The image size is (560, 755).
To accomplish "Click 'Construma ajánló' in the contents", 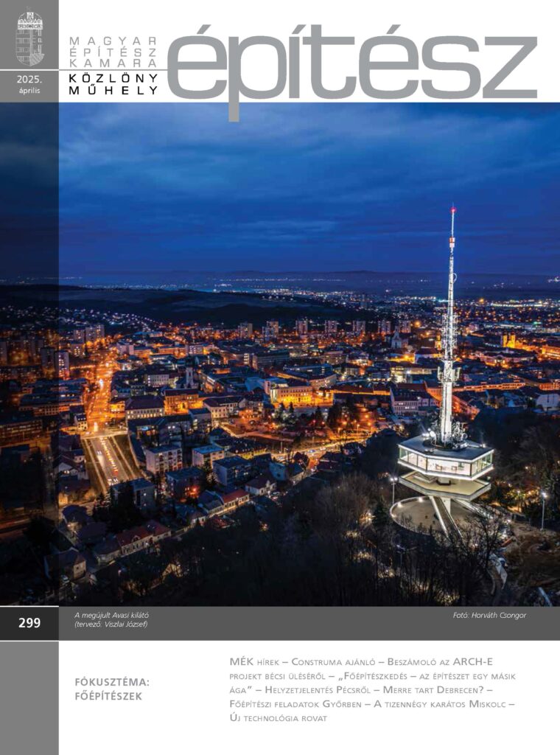I will click(x=333, y=661).
